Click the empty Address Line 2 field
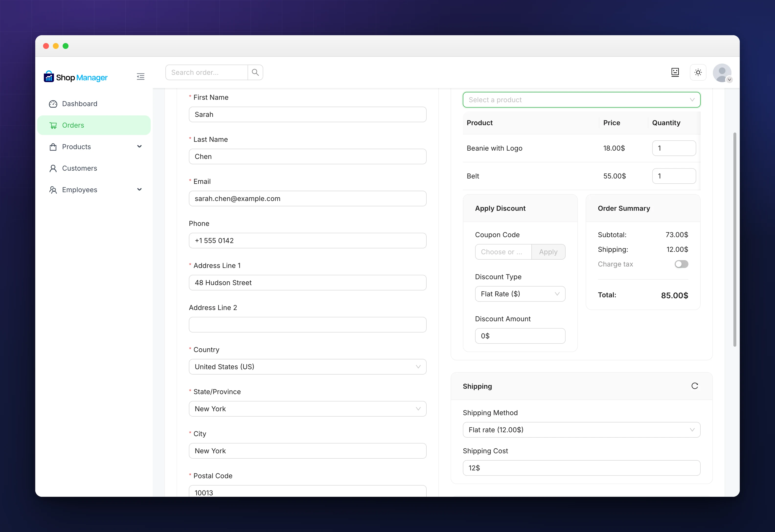The width and height of the screenshot is (775, 532). [308, 325]
